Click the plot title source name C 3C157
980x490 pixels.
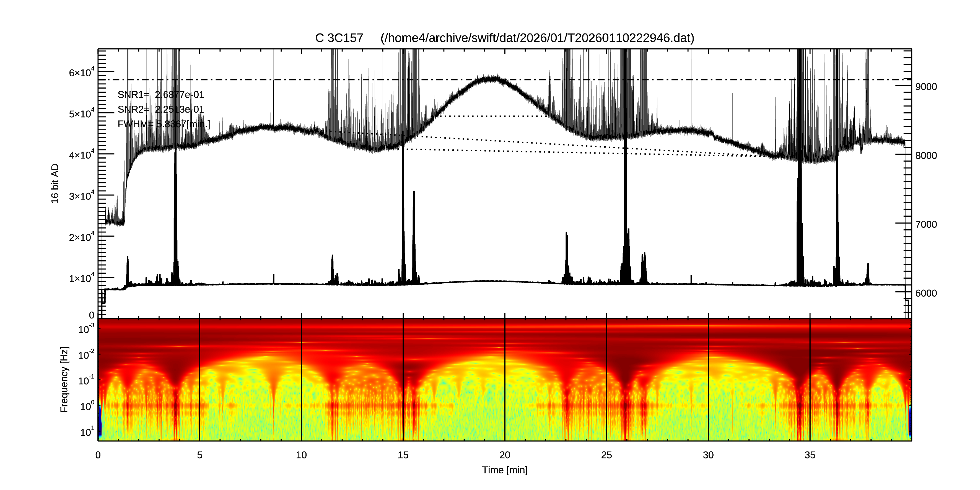tap(339, 38)
